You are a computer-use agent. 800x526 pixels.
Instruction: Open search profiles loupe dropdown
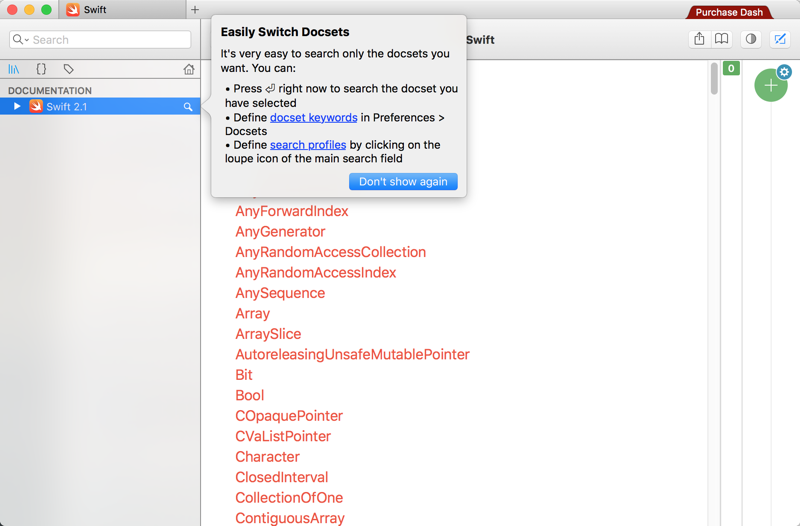click(x=20, y=39)
